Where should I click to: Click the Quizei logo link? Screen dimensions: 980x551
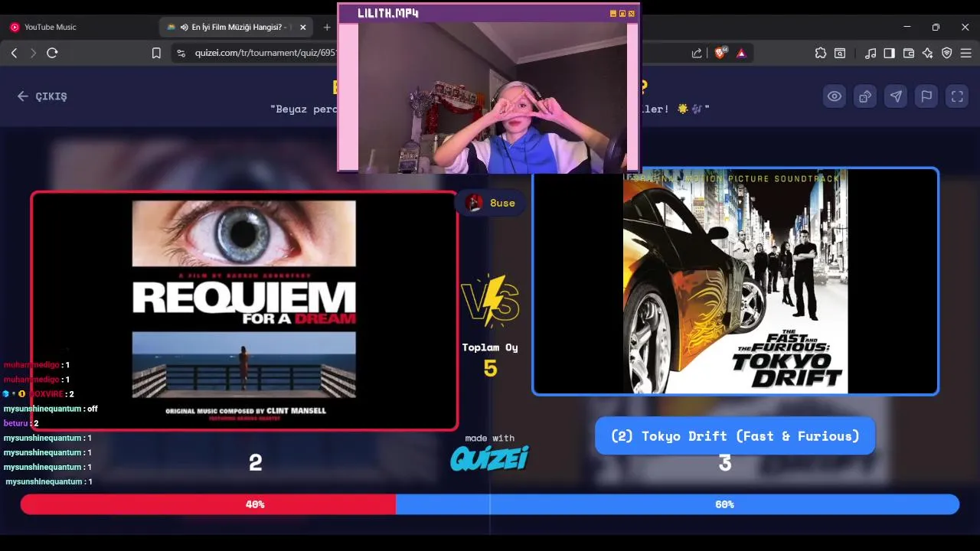tap(489, 458)
